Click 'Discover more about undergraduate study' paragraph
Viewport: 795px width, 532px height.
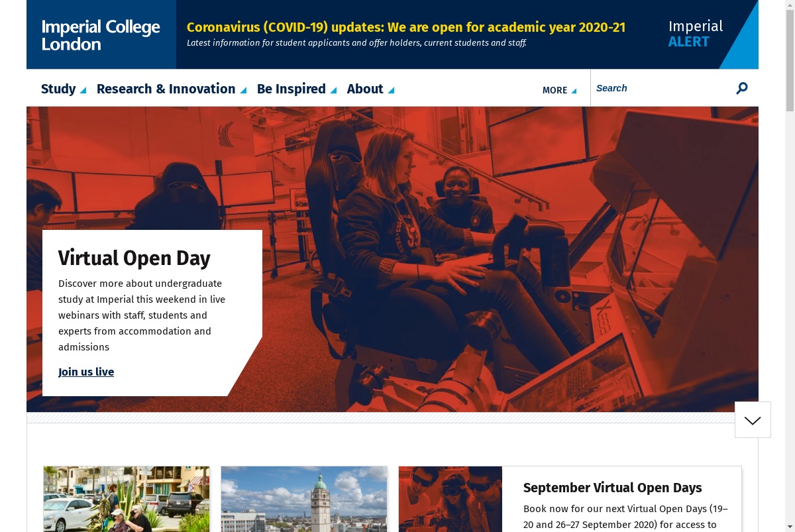[x=142, y=315]
